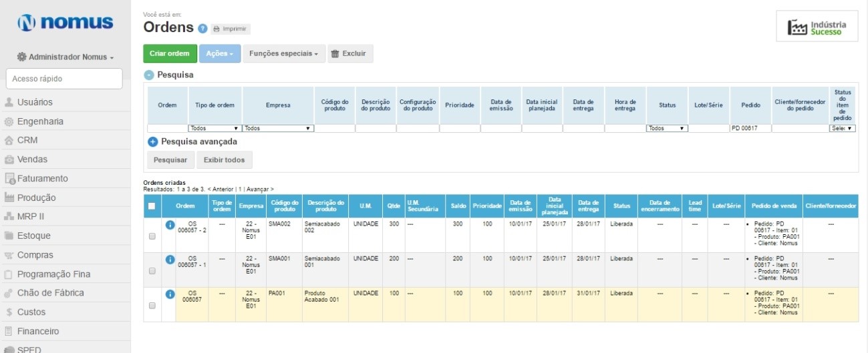
Task: Click the Nomus logo in the sidebar
Action: coord(65,23)
